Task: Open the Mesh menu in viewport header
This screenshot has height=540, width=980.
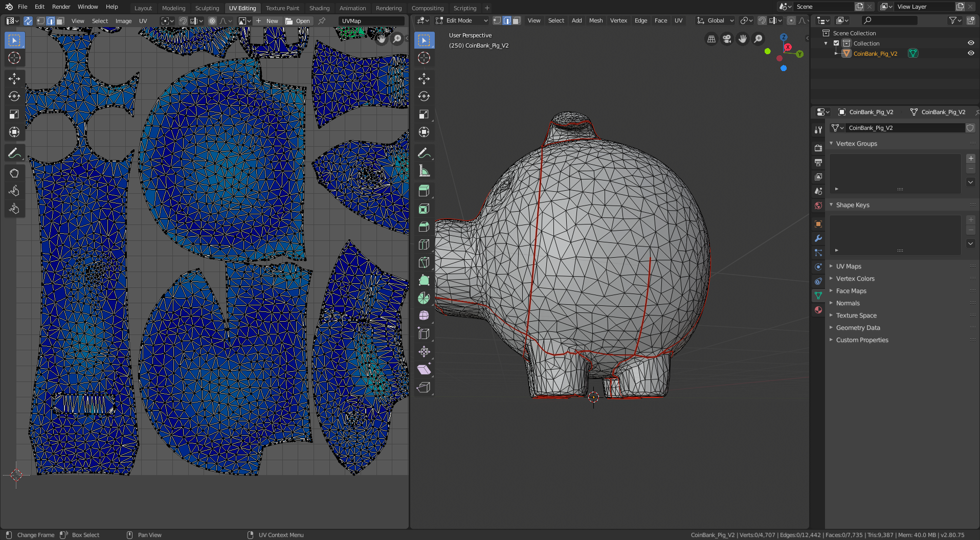Action: tap(595, 20)
